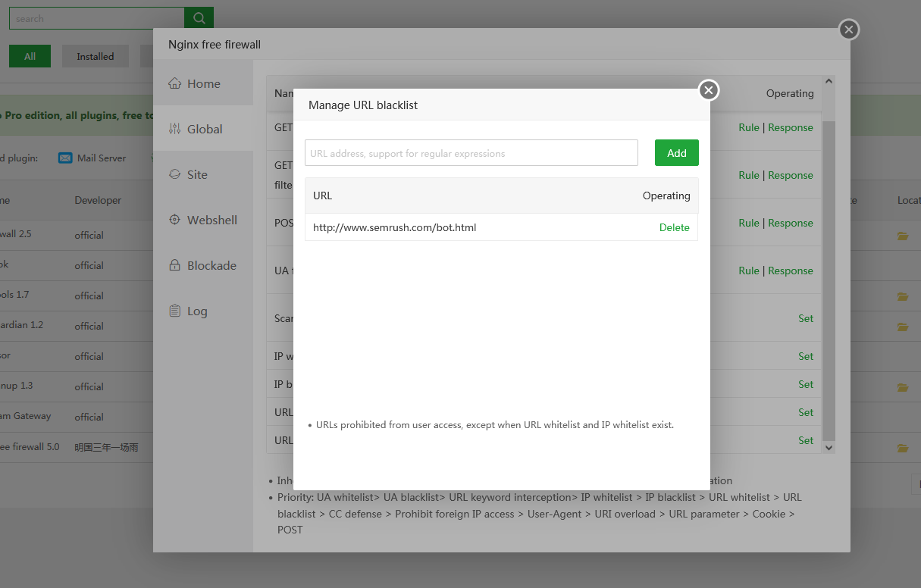This screenshot has height=588, width=921.
Task: Click developer name 明国三年一场雨
Action: 106,447
